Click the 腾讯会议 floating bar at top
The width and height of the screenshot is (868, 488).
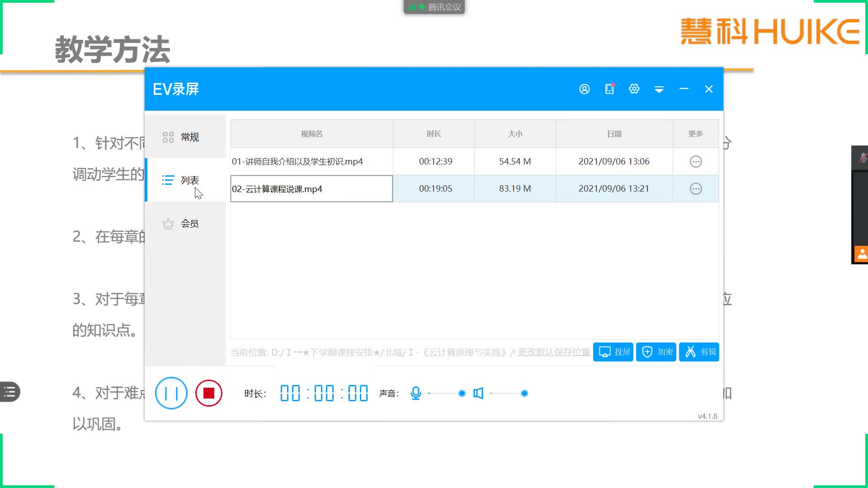(434, 7)
